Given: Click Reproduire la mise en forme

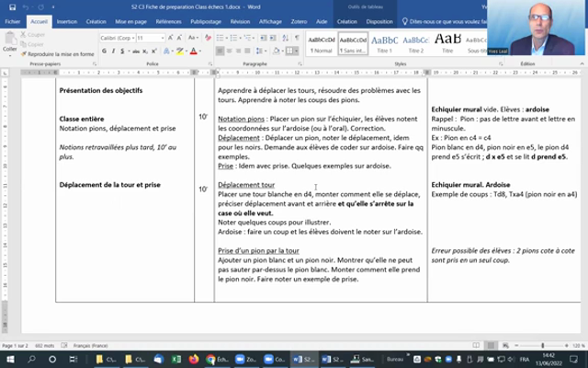Looking at the screenshot, I should (x=59, y=54).
